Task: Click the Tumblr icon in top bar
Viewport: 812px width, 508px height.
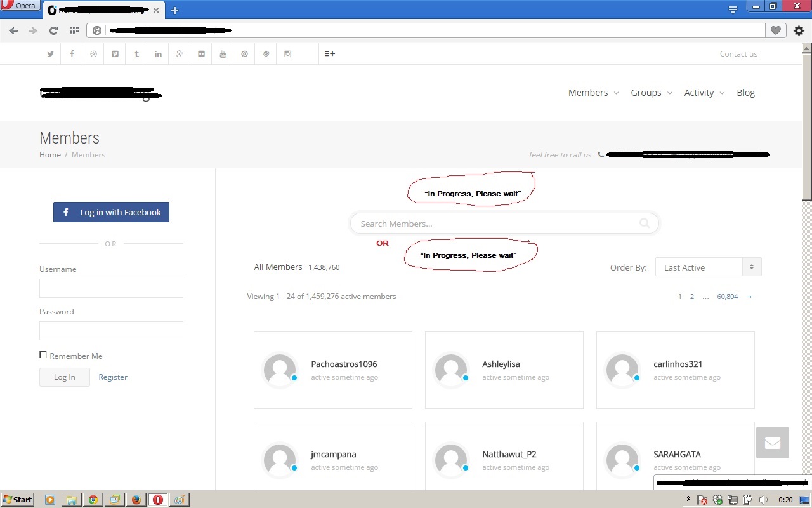Action: (136, 54)
